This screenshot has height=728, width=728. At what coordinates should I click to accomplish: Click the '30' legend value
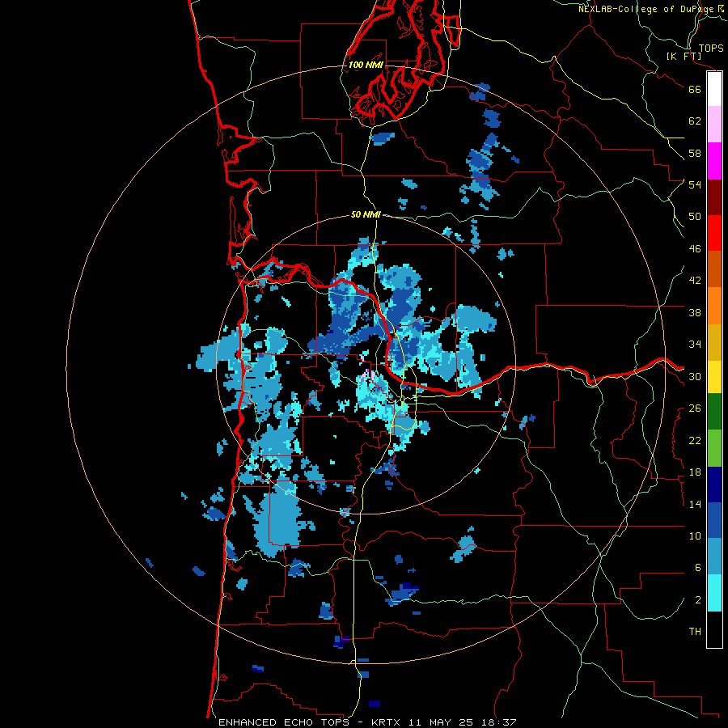[x=695, y=376]
